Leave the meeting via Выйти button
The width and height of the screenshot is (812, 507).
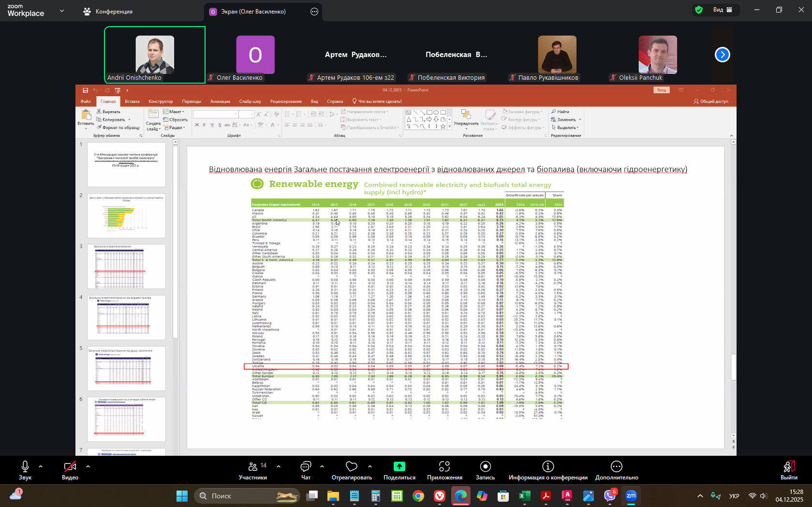click(789, 470)
